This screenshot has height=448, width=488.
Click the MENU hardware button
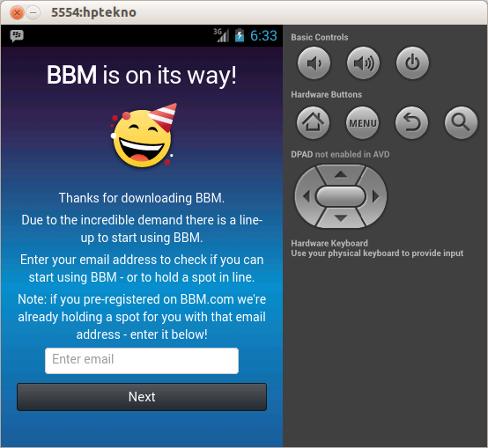pos(363,123)
